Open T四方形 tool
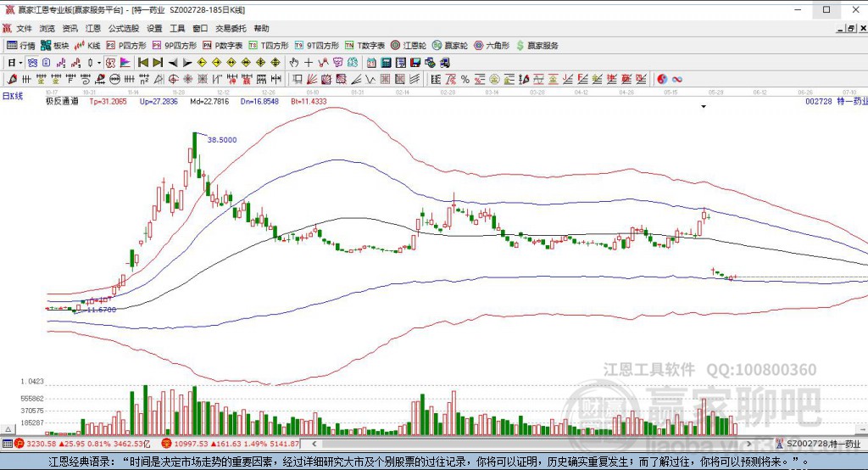The image size is (868, 470). pyautogui.click(x=269, y=46)
